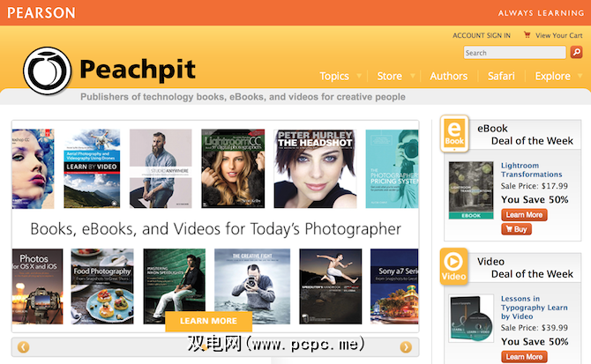Go to the previous carousel slide arrow
Image resolution: width=591 pixels, height=364 pixels.
(x=24, y=347)
